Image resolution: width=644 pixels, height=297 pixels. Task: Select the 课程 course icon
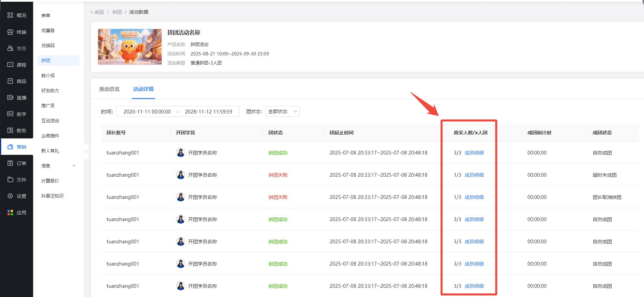click(10, 65)
